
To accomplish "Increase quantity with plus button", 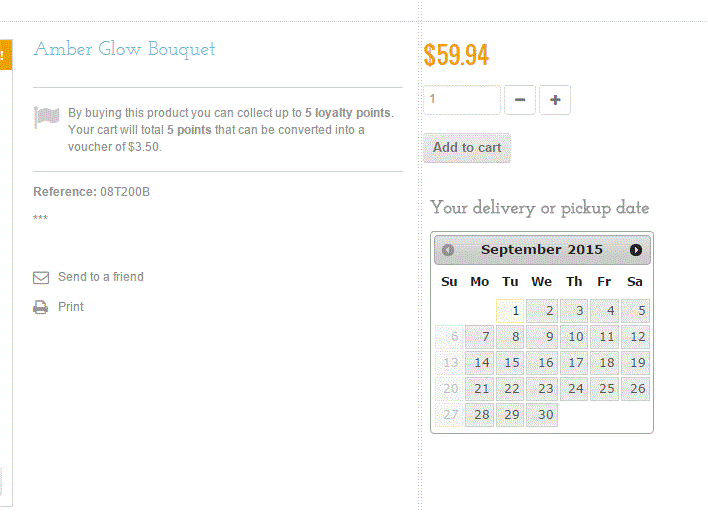I will (555, 100).
